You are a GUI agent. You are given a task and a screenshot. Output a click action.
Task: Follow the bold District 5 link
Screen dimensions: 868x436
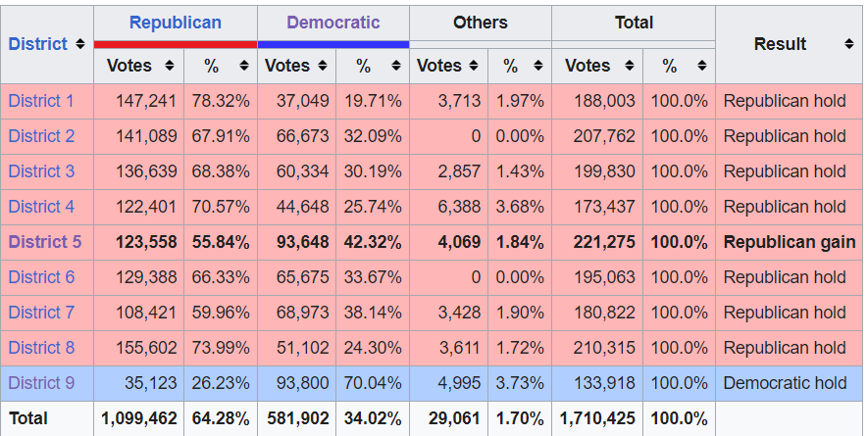[45, 242]
